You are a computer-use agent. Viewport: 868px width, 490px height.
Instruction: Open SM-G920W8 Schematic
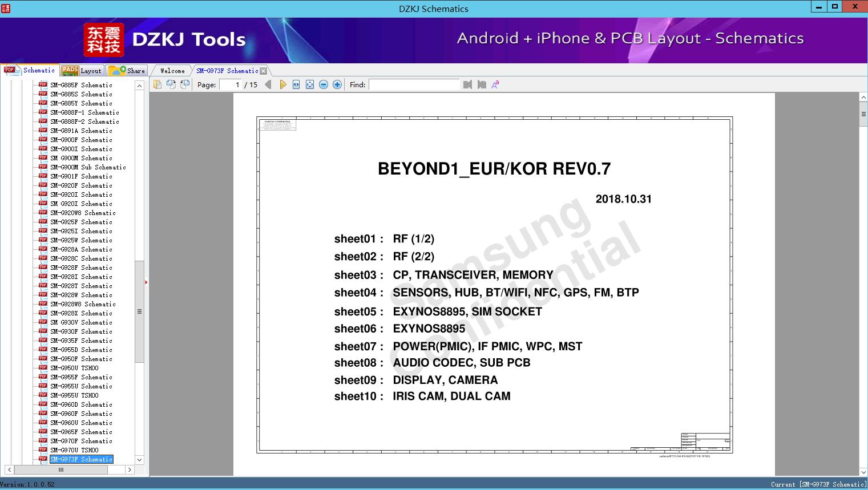coord(83,213)
